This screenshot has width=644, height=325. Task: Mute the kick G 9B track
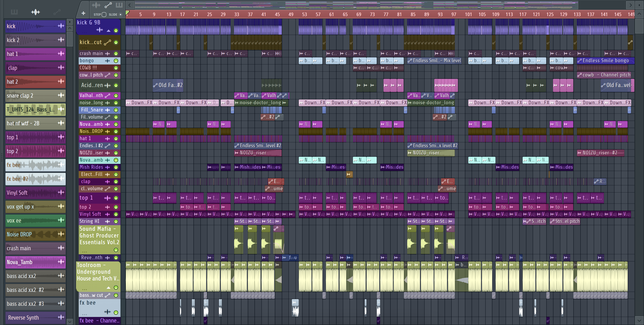[116, 30]
